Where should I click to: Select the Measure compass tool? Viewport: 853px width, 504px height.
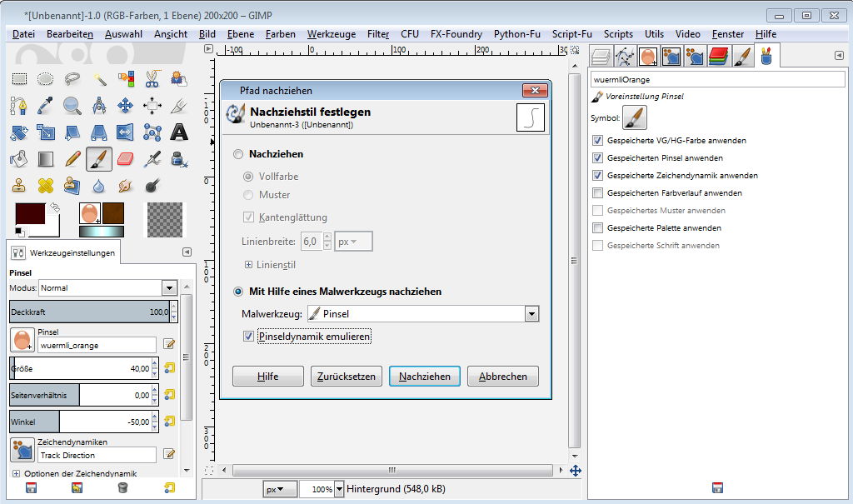point(99,106)
